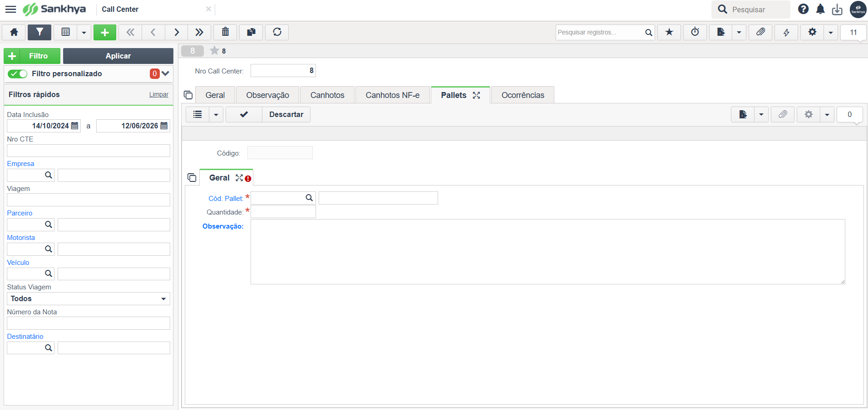The height and width of the screenshot is (410, 868).
Task: Toggle Filtro personalizado switch
Action: [18, 73]
